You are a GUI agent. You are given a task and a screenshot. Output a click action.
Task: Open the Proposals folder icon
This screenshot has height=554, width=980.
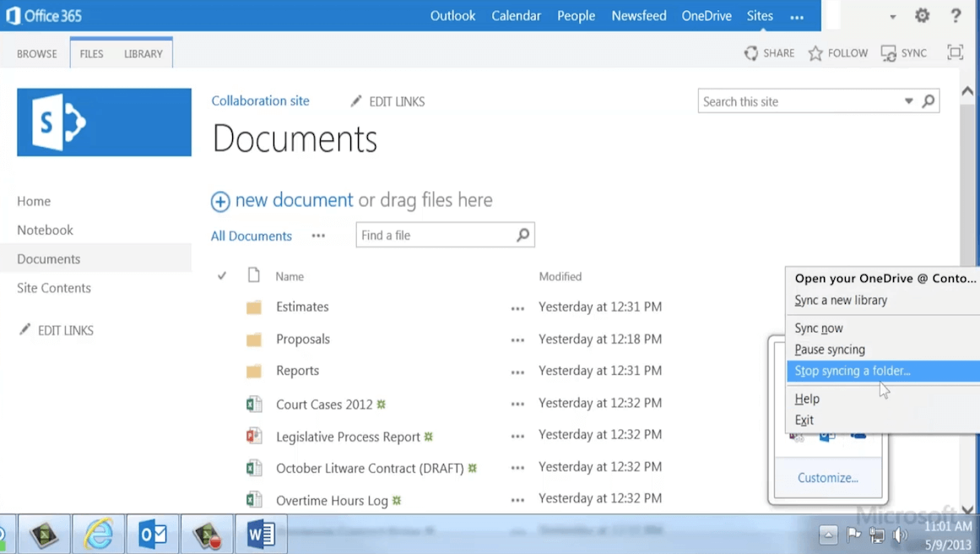click(254, 339)
